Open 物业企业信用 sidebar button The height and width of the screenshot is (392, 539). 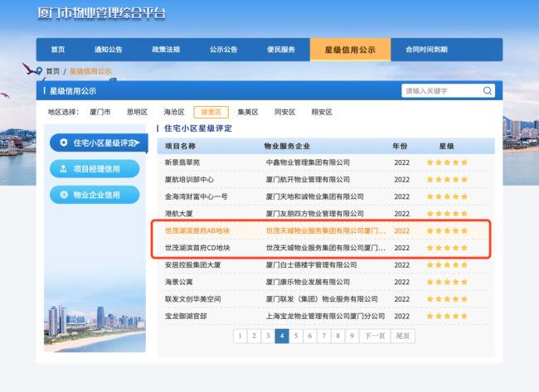[95, 195]
